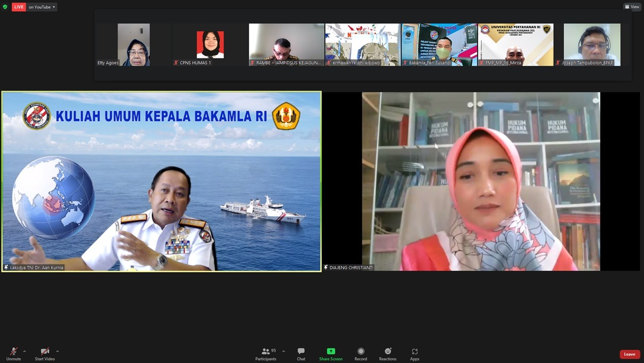This screenshot has width=644, height=363.
Task: Select Bakamla_Feri Susandi thumbnail
Action: 439,45
